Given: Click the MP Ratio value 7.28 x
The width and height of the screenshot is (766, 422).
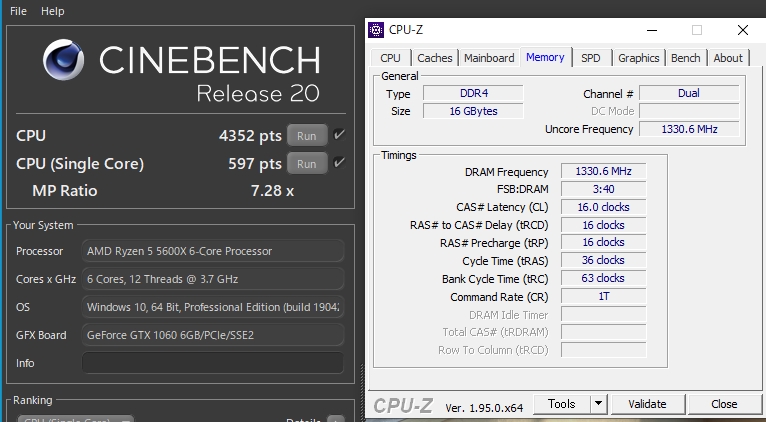Looking at the screenshot, I should pyautogui.click(x=272, y=191).
